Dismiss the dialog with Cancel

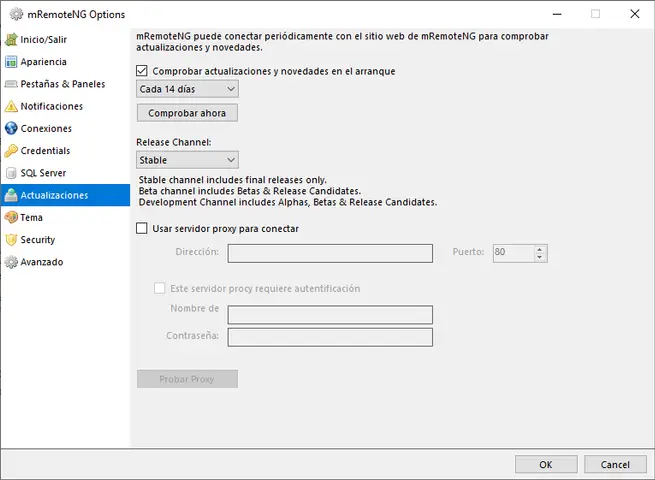(615, 465)
